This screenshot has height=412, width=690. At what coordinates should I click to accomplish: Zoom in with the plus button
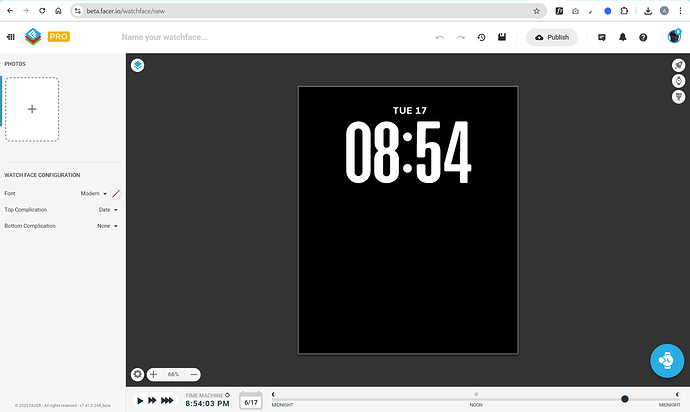pos(154,375)
